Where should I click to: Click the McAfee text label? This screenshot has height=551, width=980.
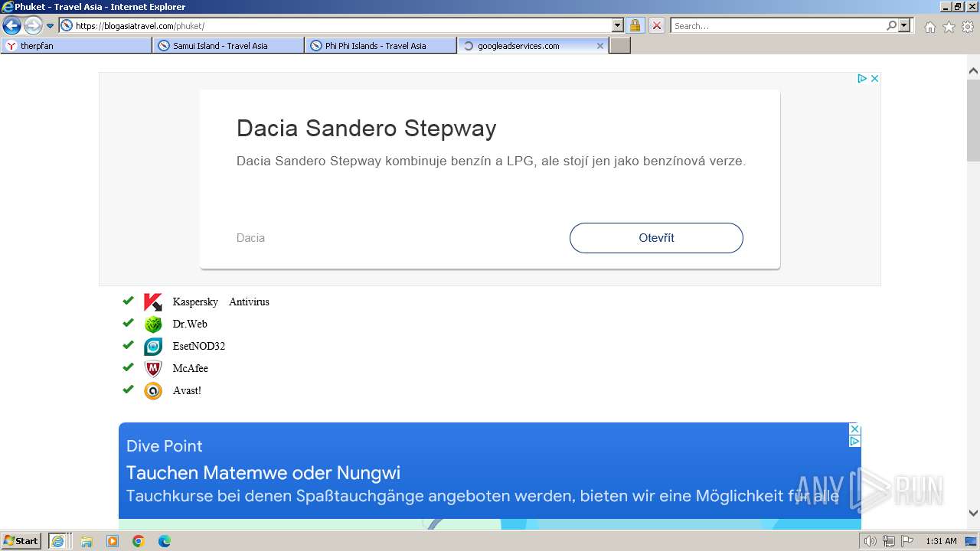tap(191, 369)
